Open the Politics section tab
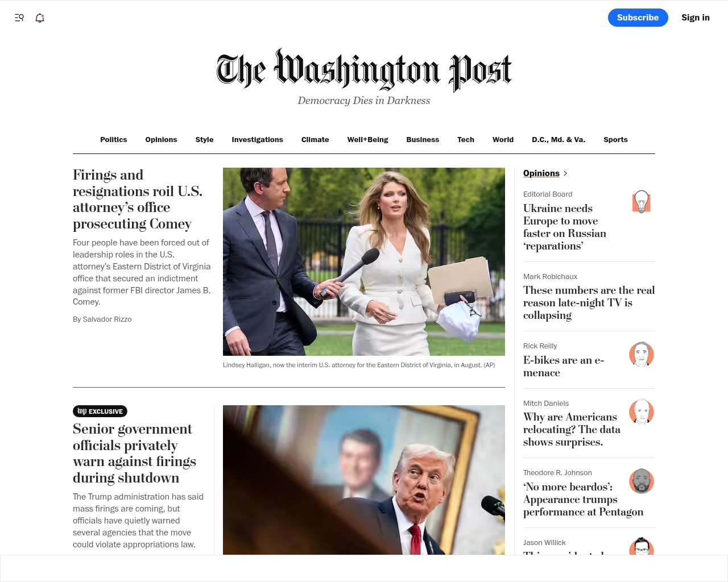The image size is (728, 582). pos(114,139)
